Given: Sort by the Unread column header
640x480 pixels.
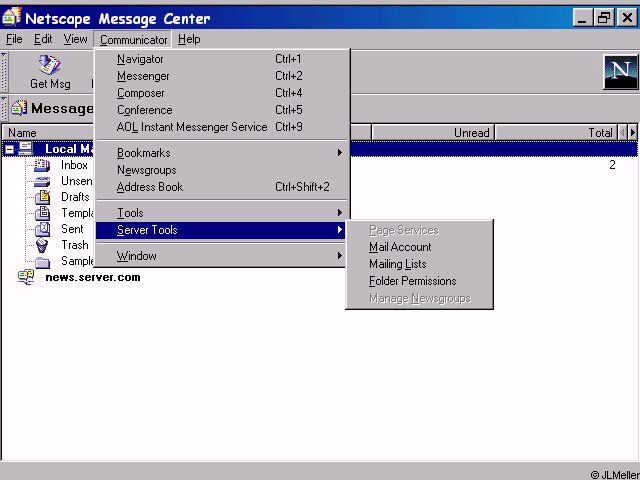Looking at the screenshot, I should pyautogui.click(x=433, y=133).
